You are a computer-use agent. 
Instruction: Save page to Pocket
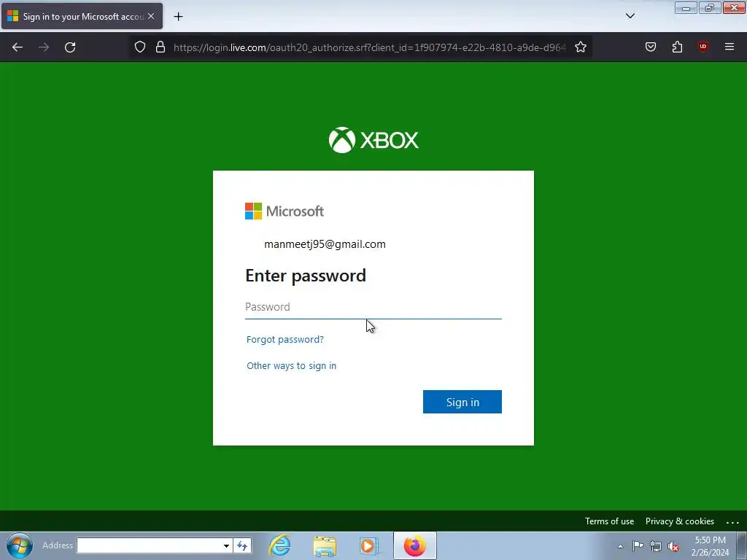tap(651, 47)
